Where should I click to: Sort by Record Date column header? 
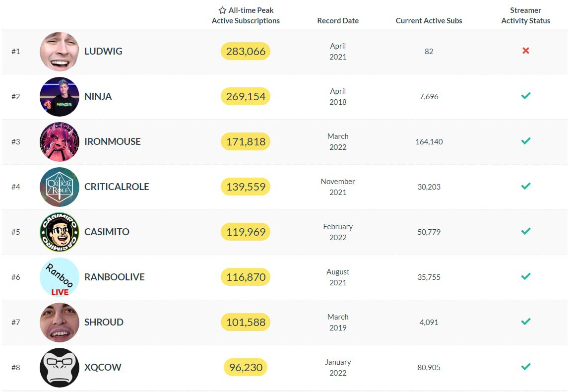(x=338, y=21)
